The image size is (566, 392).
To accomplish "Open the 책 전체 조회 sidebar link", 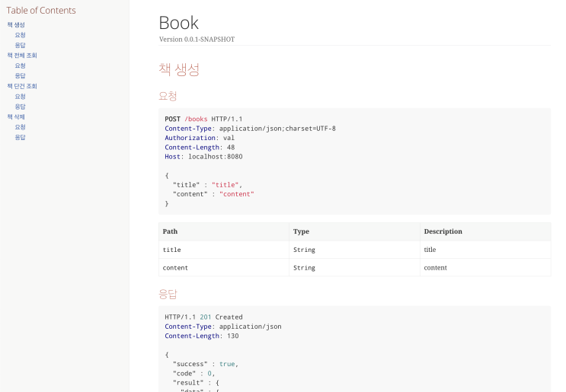I will coord(22,56).
